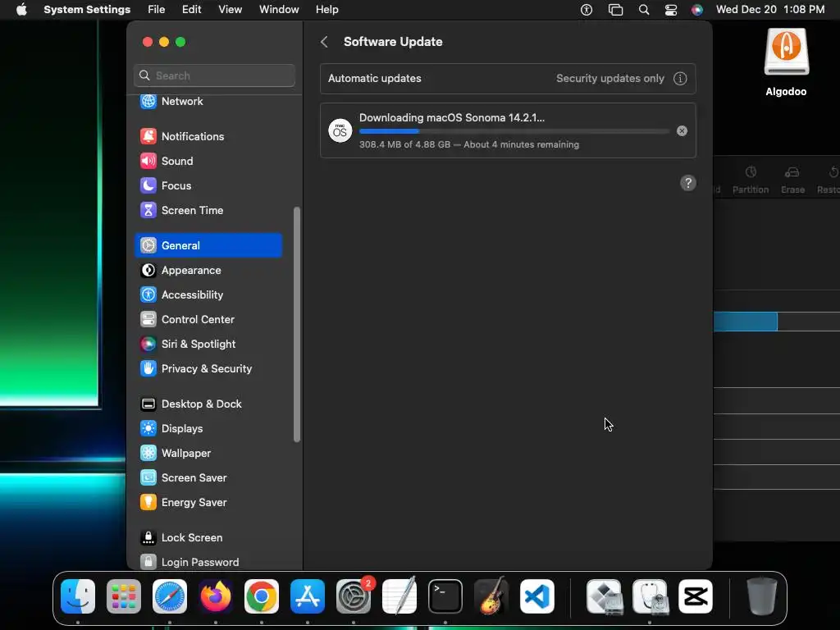Launch Visual Studio Code from the Dock

click(x=537, y=596)
